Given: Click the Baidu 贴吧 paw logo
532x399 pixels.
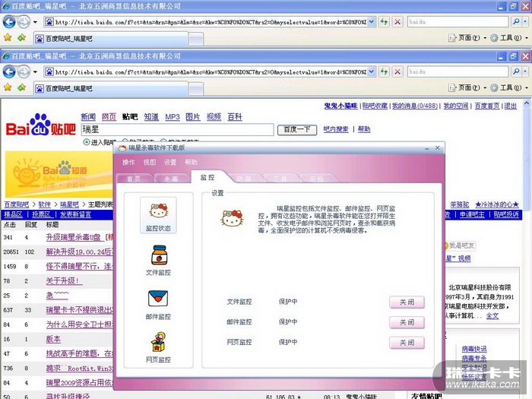Looking at the screenshot, I should (41, 125).
